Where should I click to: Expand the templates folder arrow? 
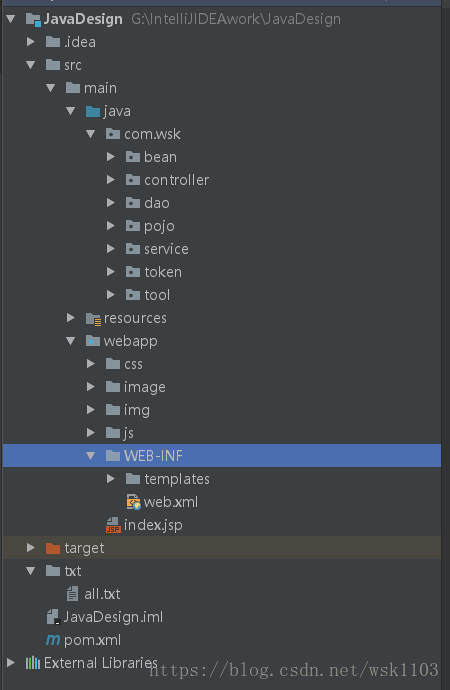(x=111, y=479)
